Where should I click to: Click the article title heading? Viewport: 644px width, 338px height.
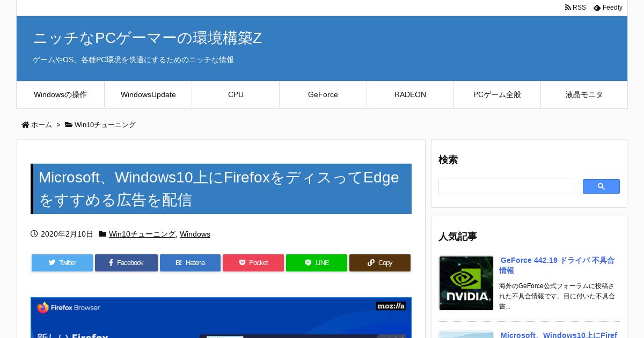[x=221, y=189]
